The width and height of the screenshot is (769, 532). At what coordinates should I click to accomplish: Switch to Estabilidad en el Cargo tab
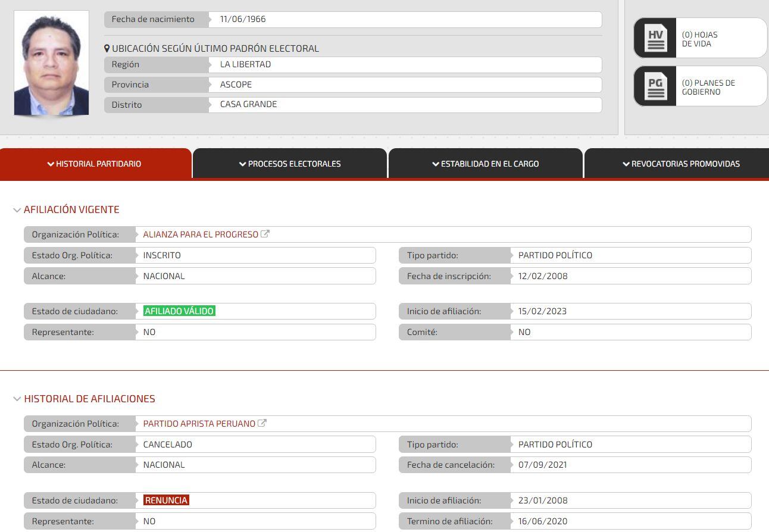(x=486, y=164)
